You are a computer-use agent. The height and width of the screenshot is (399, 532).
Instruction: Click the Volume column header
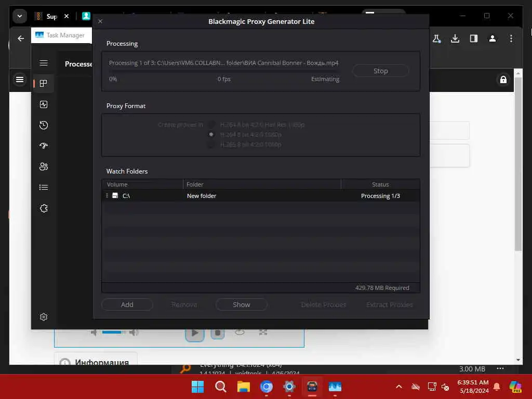pos(142,184)
